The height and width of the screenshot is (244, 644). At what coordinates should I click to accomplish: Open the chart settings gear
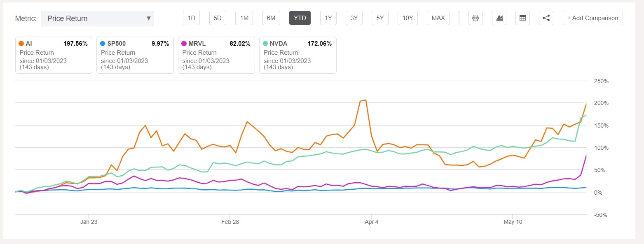475,18
